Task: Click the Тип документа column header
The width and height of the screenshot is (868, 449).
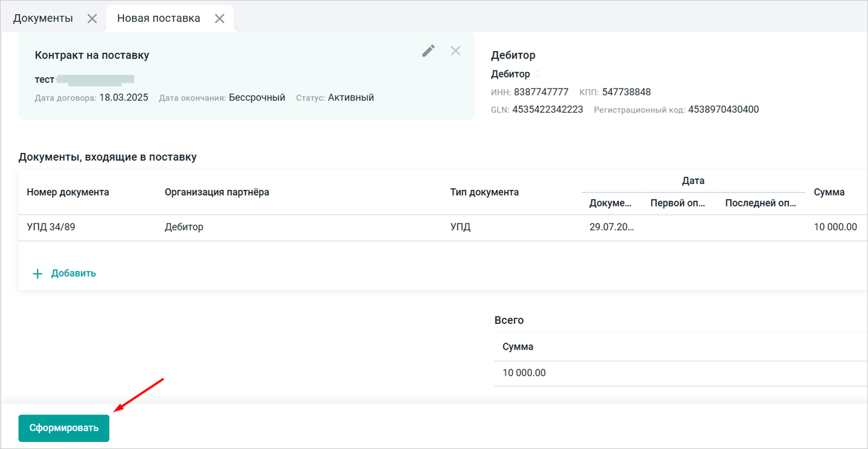Action: [484, 192]
